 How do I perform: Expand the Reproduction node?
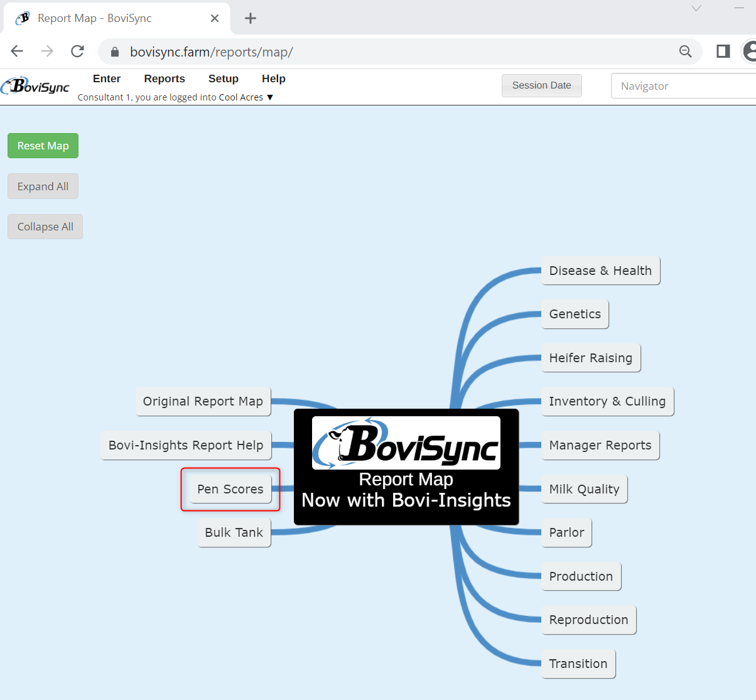[x=589, y=620]
